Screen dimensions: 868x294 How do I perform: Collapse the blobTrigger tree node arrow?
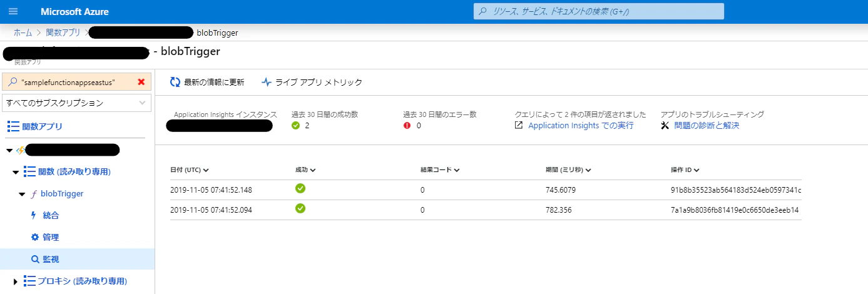pos(22,194)
